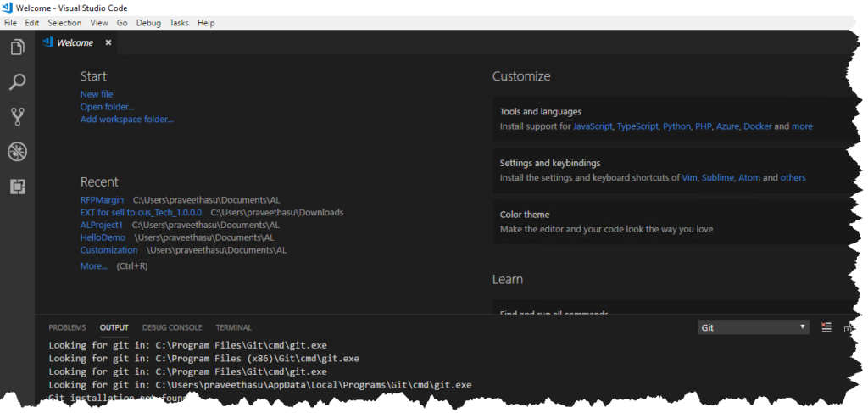Install Docker support link
The image size is (868, 413).
(758, 126)
